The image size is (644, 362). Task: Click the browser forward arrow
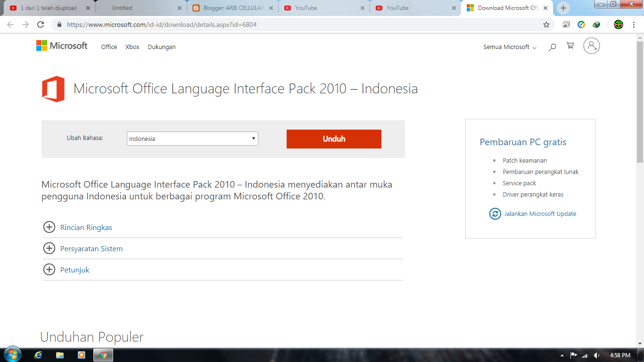coord(25,25)
